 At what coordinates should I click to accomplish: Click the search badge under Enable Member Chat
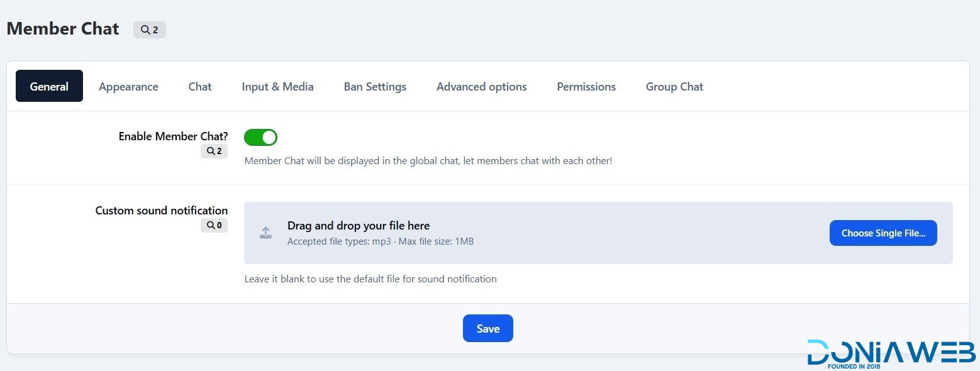click(214, 151)
